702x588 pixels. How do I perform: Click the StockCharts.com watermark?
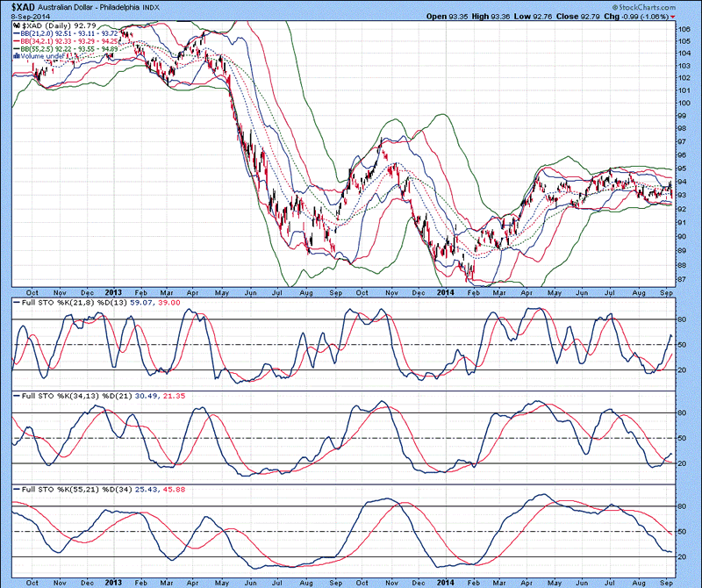[646, 7]
